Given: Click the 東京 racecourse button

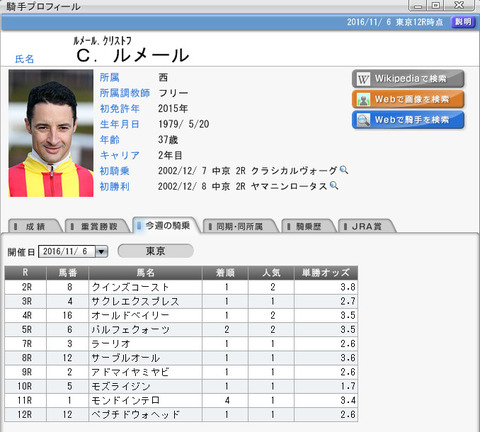Looking at the screenshot, I should coord(156,251).
